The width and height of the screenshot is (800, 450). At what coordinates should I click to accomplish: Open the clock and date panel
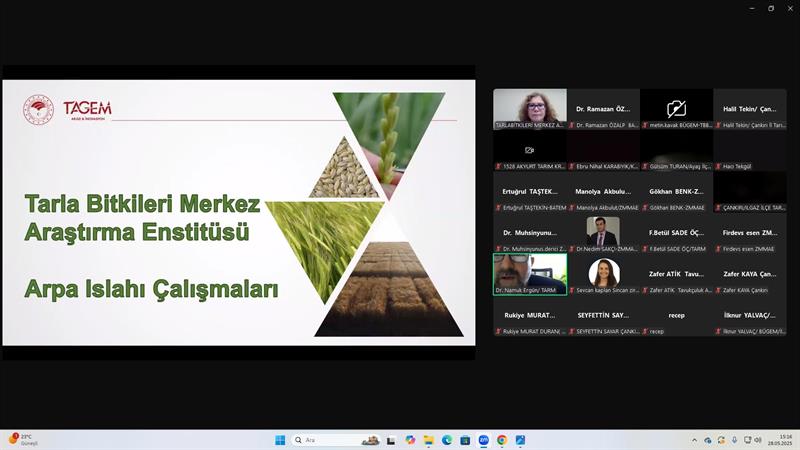pos(785,440)
